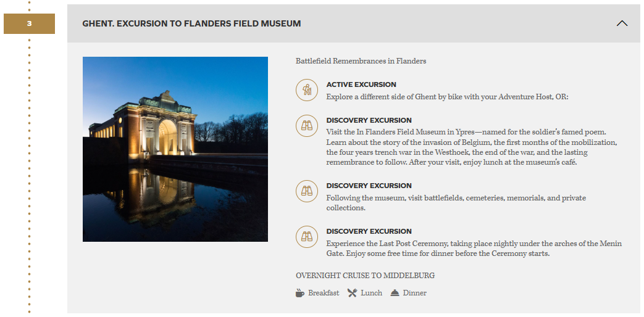Click Discovery Excursion title above the Ypres museum text
The image size is (644, 317).
coord(369,120)
